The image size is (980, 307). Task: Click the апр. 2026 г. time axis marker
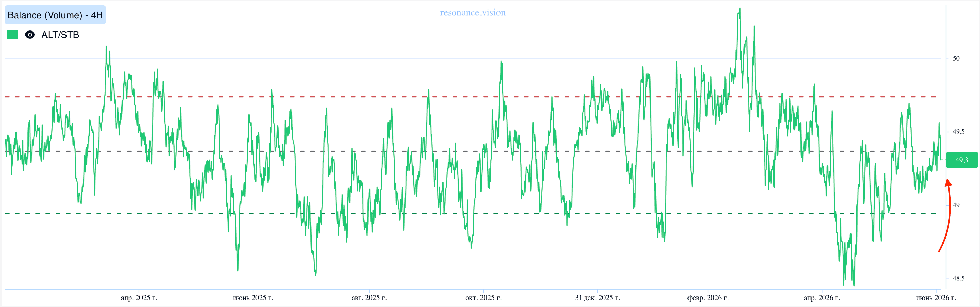coord(822,298)
